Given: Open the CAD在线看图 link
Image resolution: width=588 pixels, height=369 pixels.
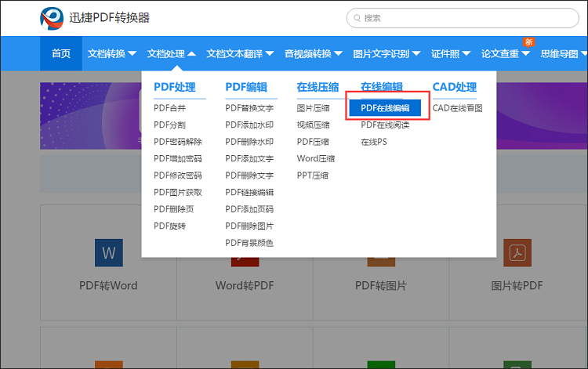Looking at the screenshot, I should [457, 108].
